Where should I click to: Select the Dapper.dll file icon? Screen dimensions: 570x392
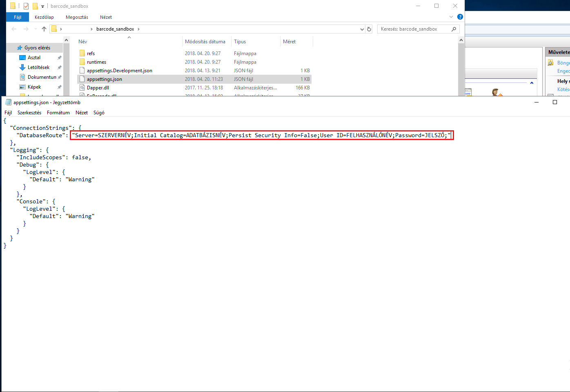tap(82, 88)
